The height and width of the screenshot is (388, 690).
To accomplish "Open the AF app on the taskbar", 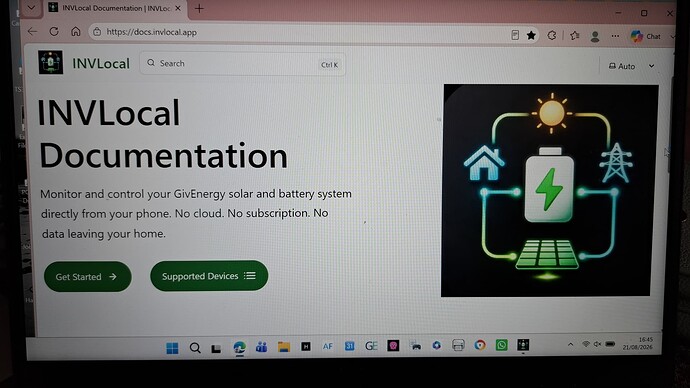I will pyautogui.click(x=327, y=347).
